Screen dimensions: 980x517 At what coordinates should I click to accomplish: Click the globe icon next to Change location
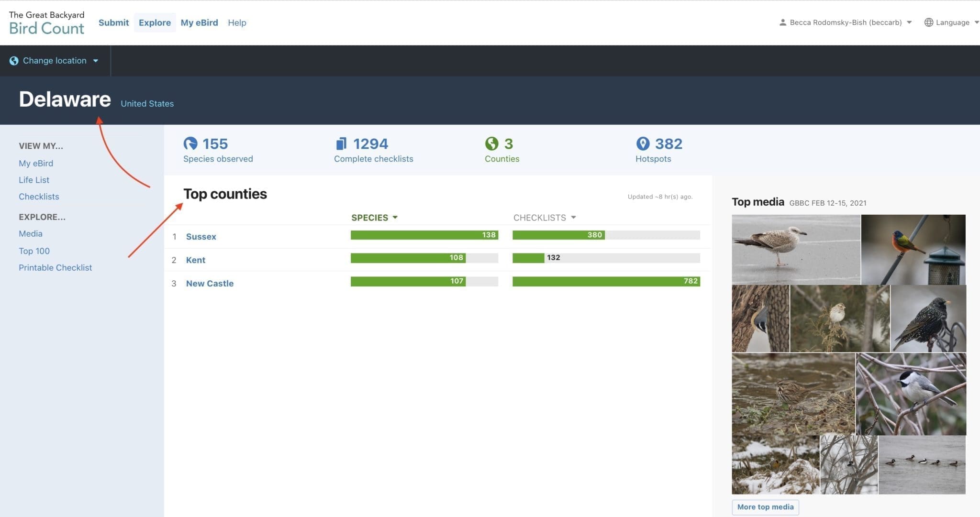coord(14,61)
